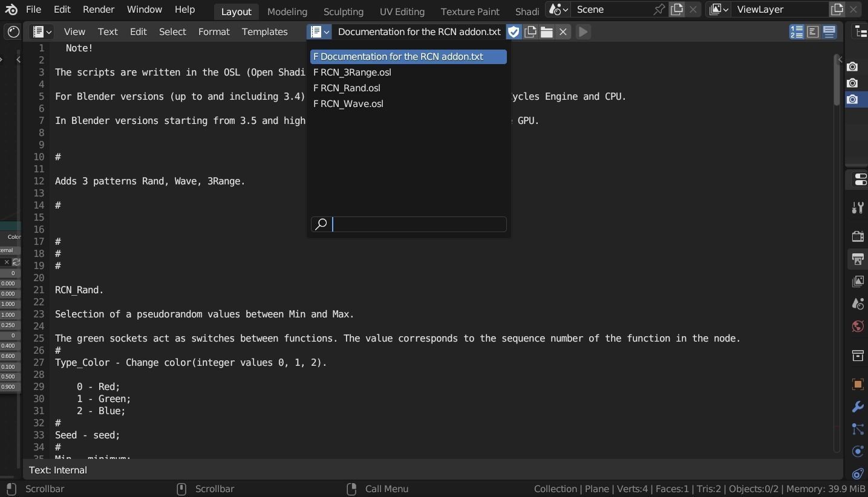Viewport: 868px width, 497px height.
Task: Open the top bar Edit menu
Action: click(x=62, y=10)
